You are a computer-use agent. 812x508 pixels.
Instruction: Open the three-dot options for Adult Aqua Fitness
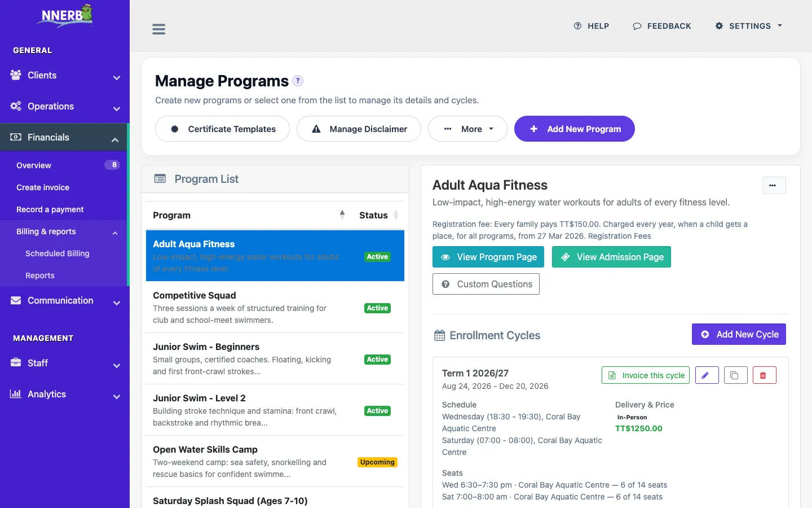[x=774, y=185]
